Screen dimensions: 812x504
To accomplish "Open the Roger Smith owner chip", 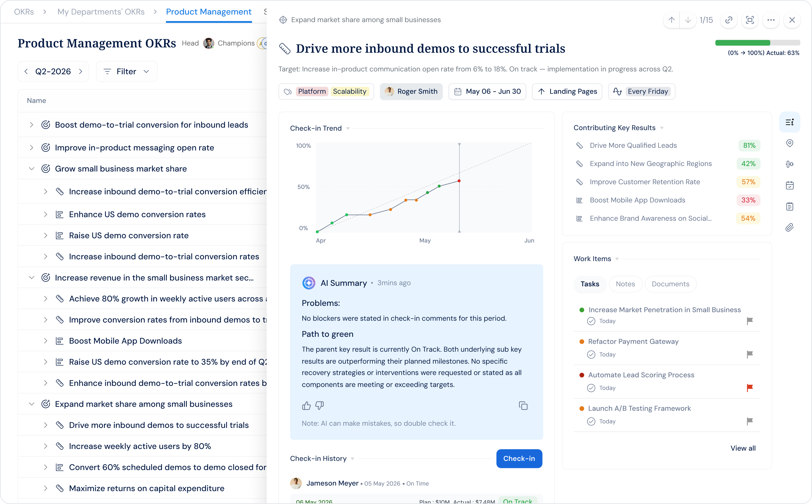I will click(x=411, y=91).
